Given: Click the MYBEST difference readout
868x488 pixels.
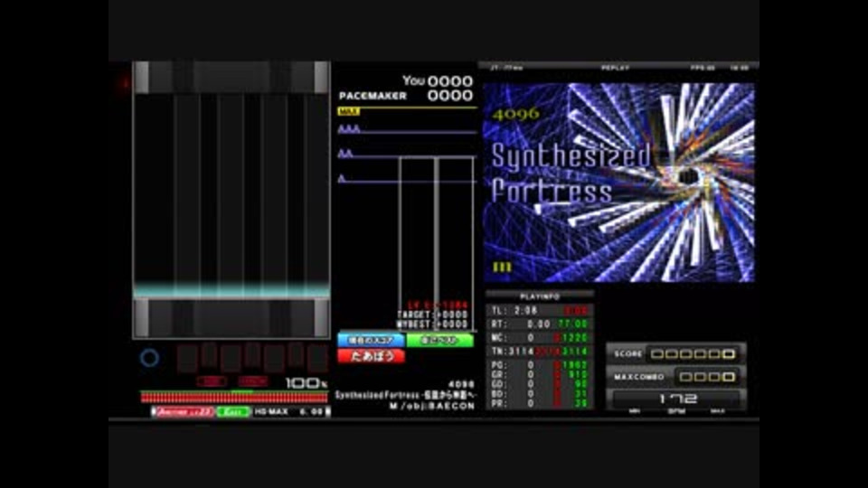Looking at the screenshot, I should pos(432,324).
